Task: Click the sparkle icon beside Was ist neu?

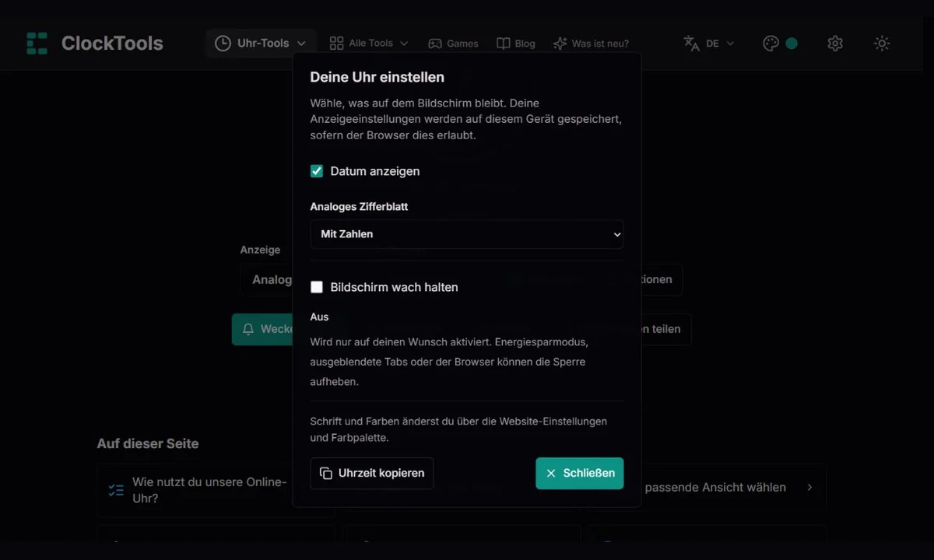Action: 560,44
